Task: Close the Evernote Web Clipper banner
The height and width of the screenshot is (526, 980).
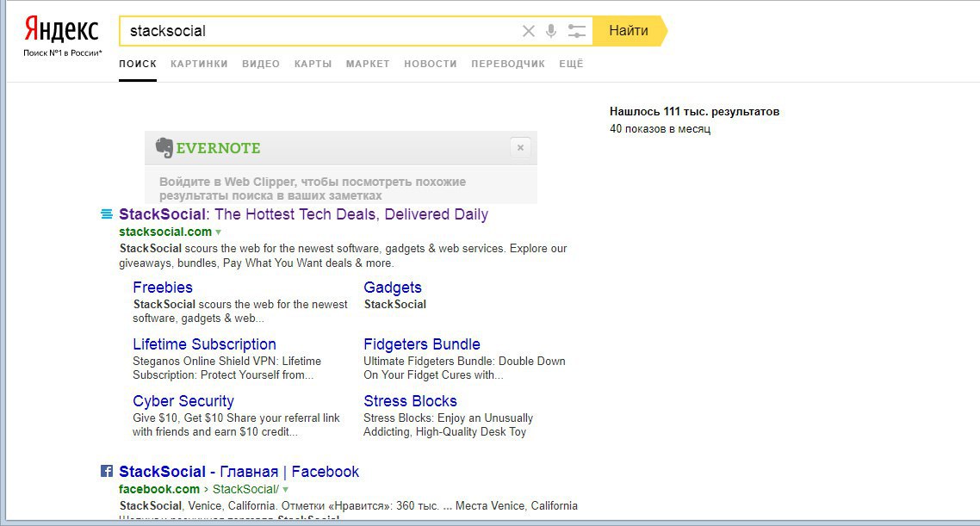Action: 520,148
